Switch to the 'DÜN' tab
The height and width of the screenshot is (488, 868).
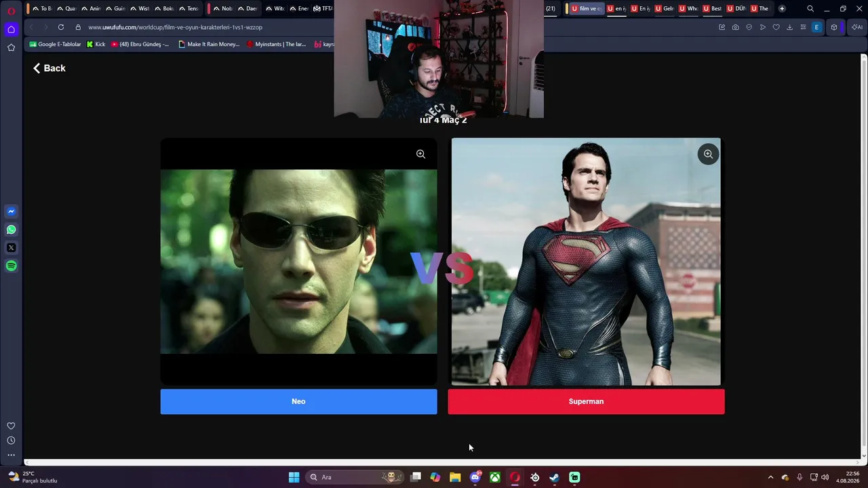736,9
